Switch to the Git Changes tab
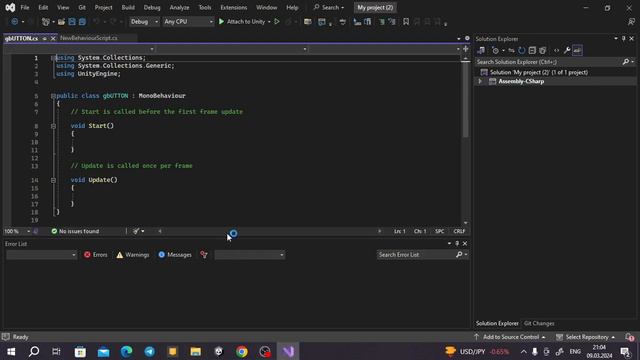640x360 pixels. click(539, 323)
